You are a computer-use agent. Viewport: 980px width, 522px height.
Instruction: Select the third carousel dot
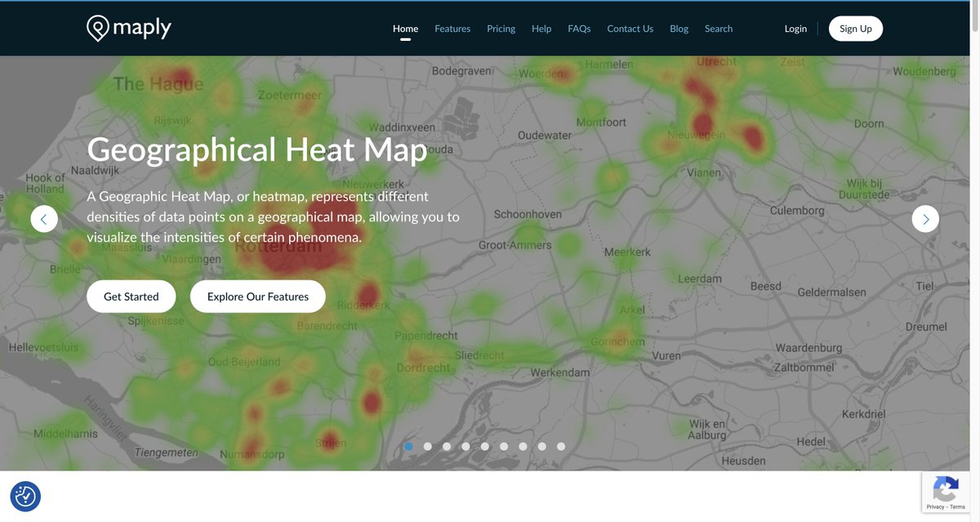pyautogui.click(x=447, y=447)
